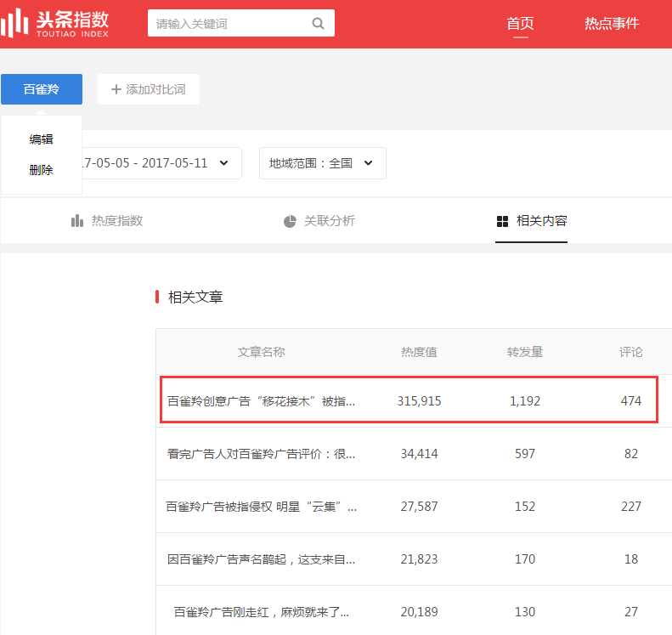Click the Toutiao Index logo

[54, 23]
